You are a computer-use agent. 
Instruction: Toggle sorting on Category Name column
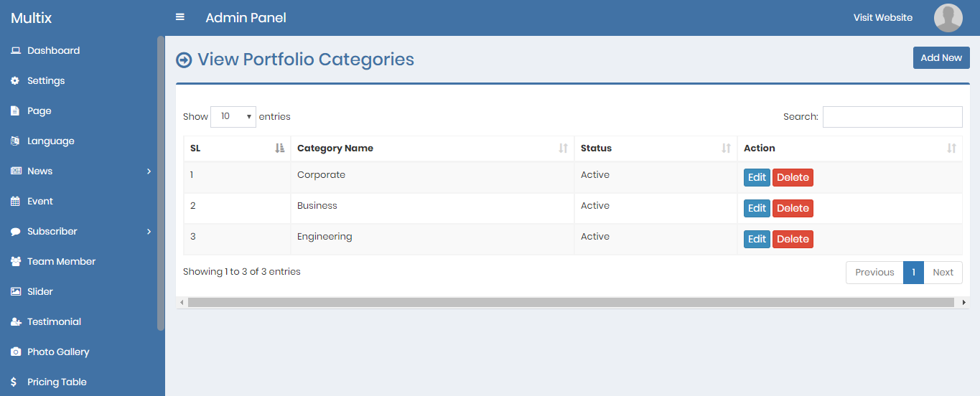tap(432, 148)
